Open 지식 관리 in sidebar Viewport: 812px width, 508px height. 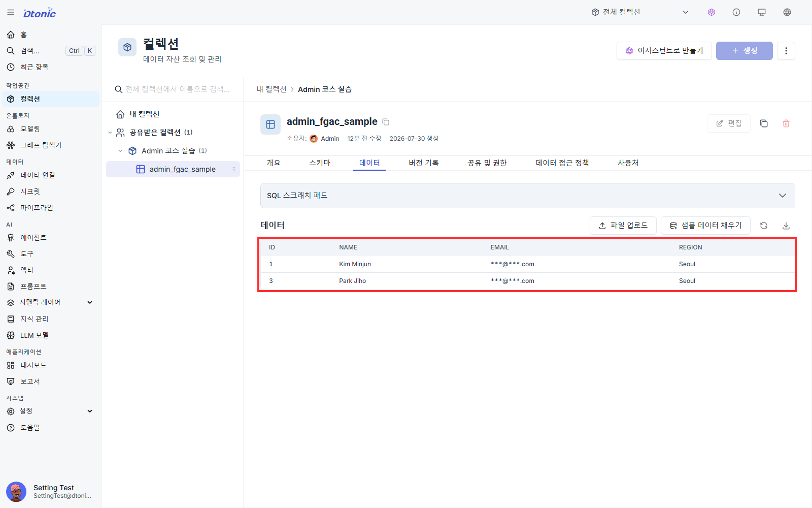click(51, 319)
